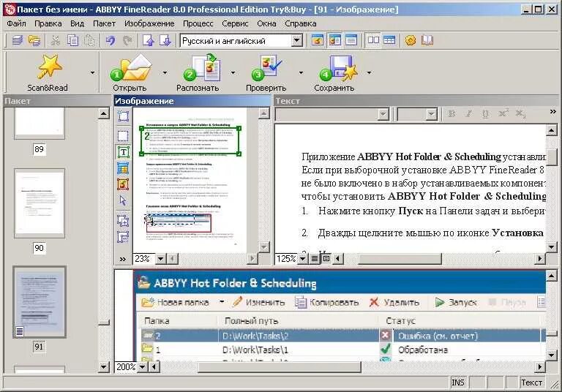
Task: Select the table block tool
Action: 123,168
